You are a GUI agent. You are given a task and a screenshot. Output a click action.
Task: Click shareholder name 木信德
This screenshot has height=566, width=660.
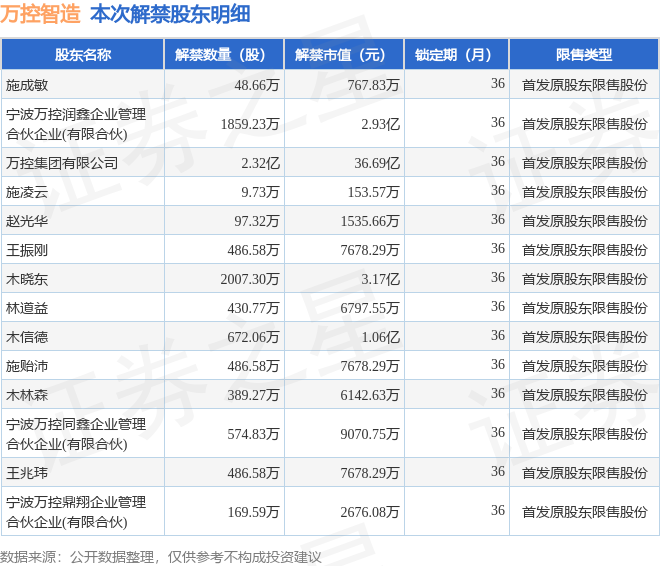(27, 337)
